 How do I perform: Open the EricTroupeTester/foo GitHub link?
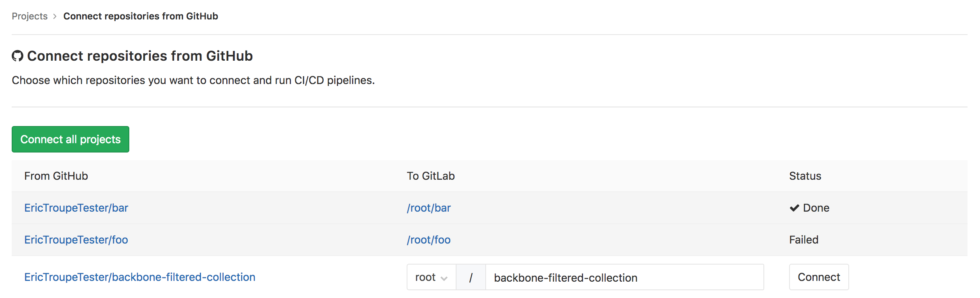coord(76,240)
